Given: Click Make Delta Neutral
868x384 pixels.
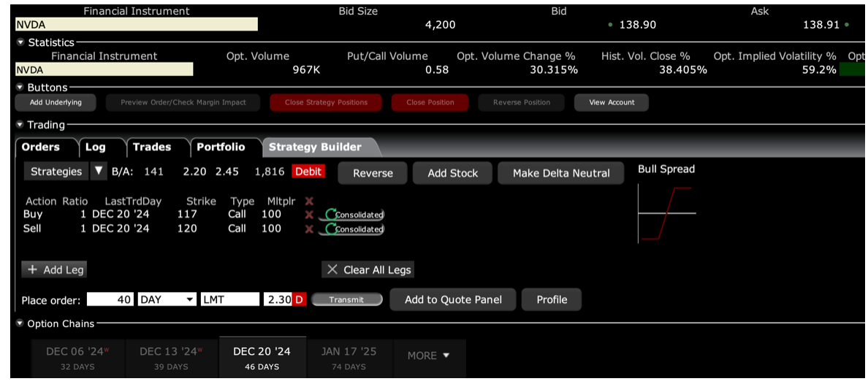Looking at the screenshot, I should tap(561, 173).
